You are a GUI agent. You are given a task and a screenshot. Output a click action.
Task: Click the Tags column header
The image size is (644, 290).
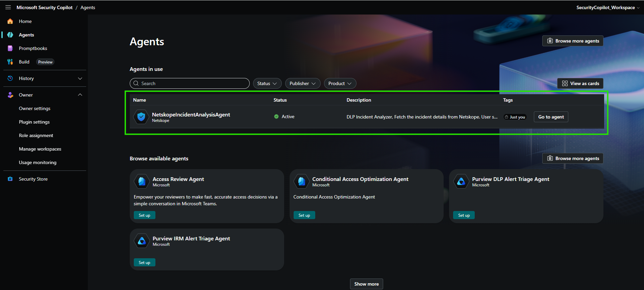pos(508,100)
